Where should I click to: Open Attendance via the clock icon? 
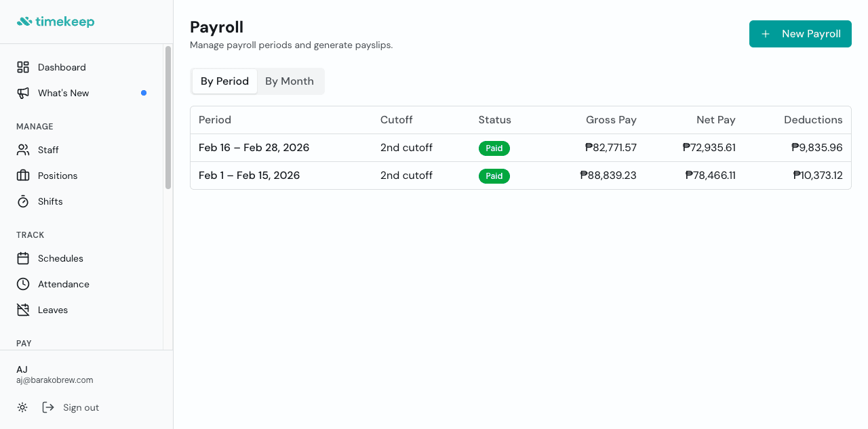click(x=22, y=284)
